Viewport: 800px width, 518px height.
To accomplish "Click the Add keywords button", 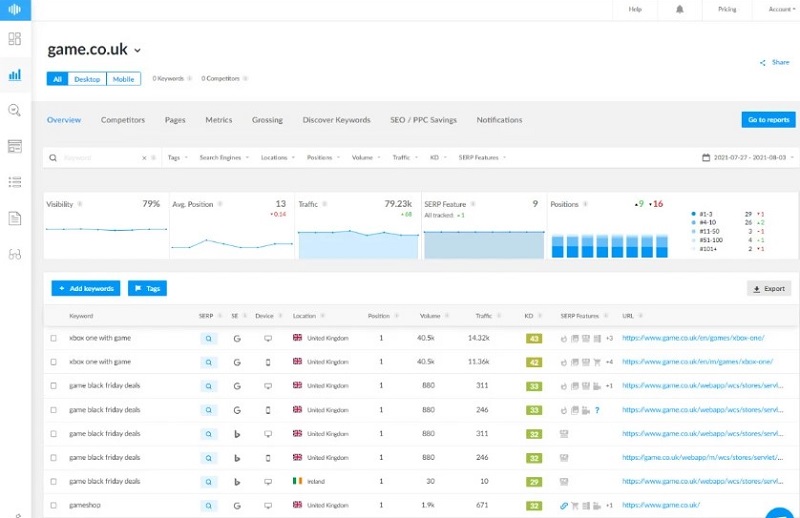I will pyautogui.click(x=86, y=288).
